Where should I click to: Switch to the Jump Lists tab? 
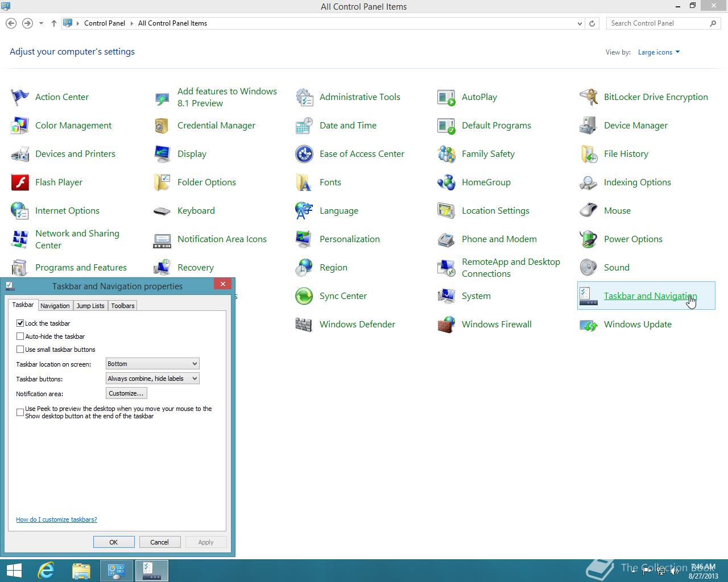tap(90, 306)
